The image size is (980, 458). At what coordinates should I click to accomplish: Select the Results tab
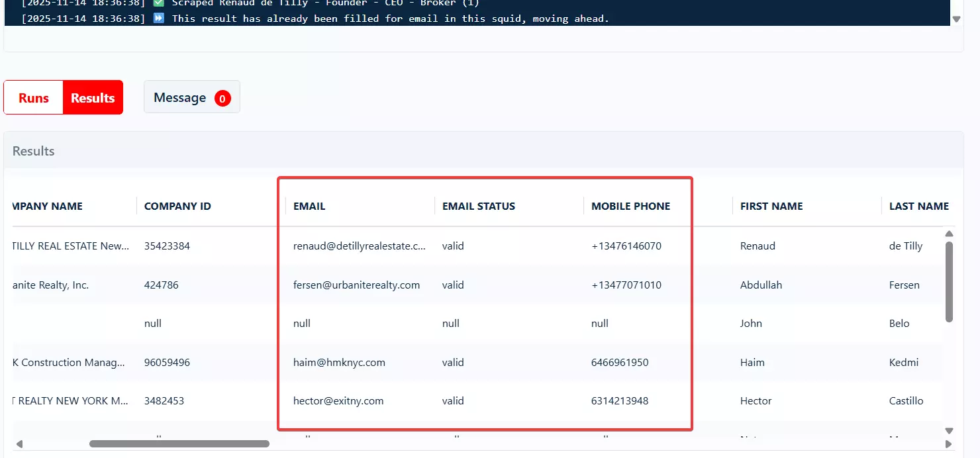pos(93,98)
